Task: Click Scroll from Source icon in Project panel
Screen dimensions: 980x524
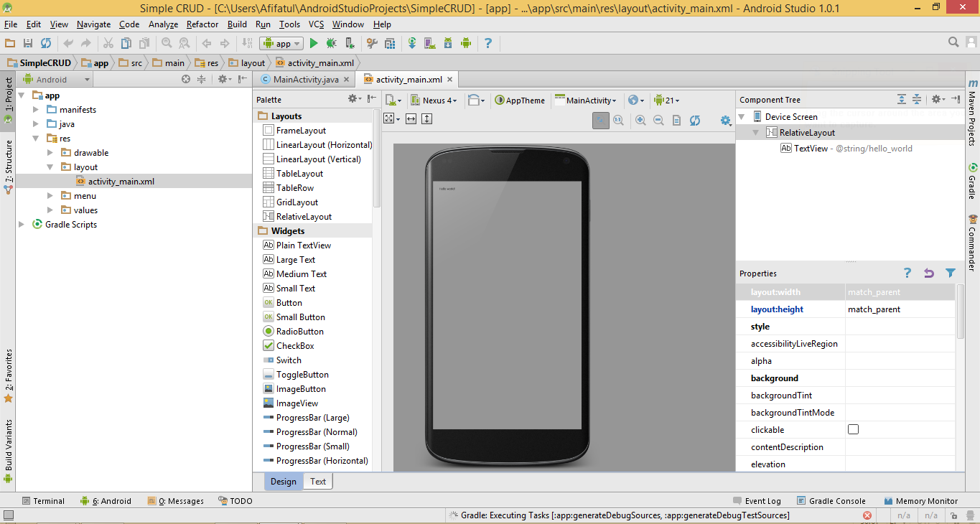Action: (186, 80)
